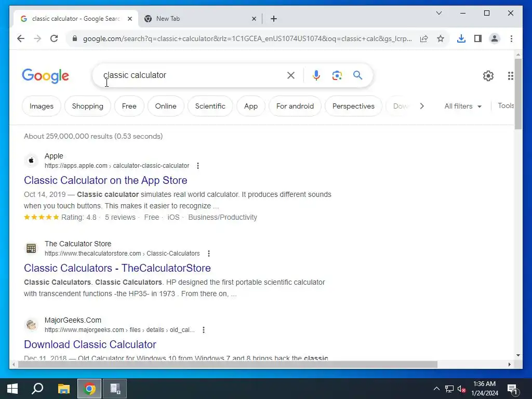
Task: View site information via lock icon
Action: point(75,38)
